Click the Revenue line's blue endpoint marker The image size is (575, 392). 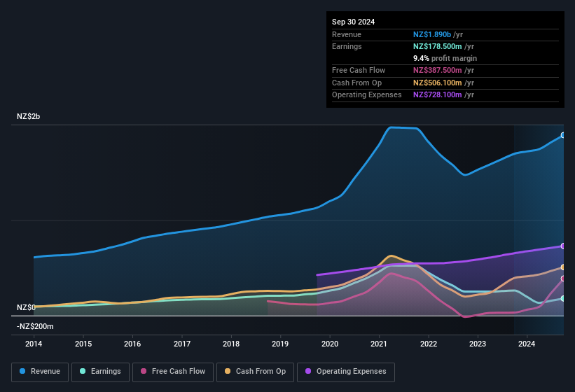pos(563,135)
